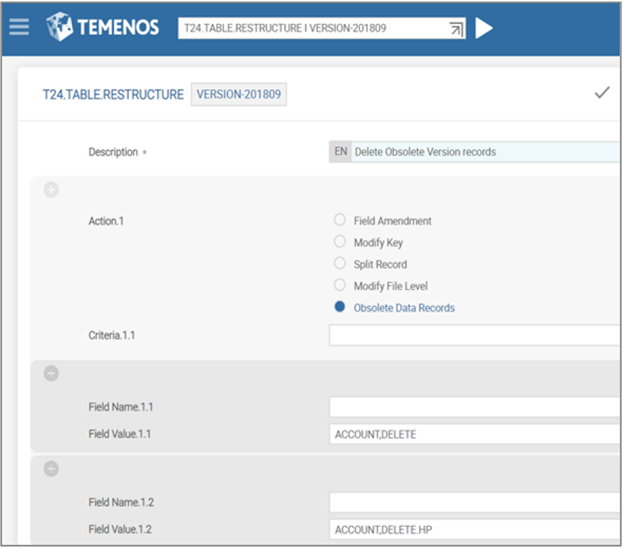624x549 pixels.
Task: Click the Criteria.1.1 input field
Action: [x=475, y=335]
